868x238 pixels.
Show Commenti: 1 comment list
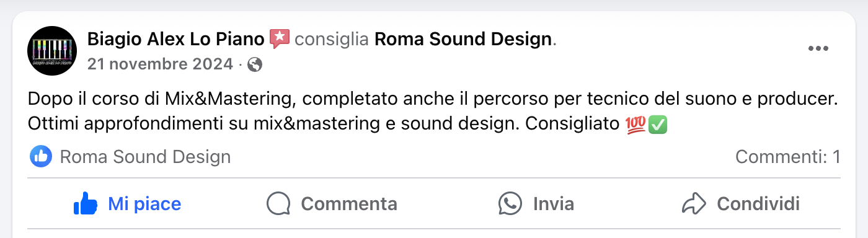788,157
